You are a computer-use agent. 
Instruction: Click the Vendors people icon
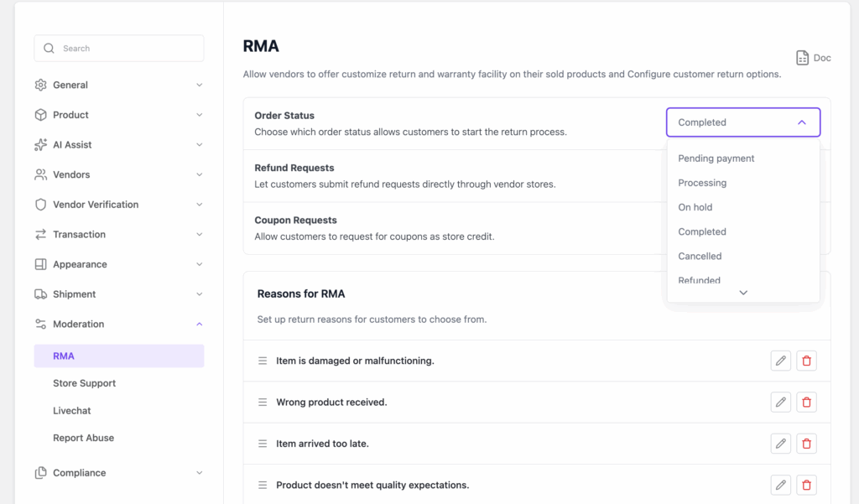click(39, 174)
